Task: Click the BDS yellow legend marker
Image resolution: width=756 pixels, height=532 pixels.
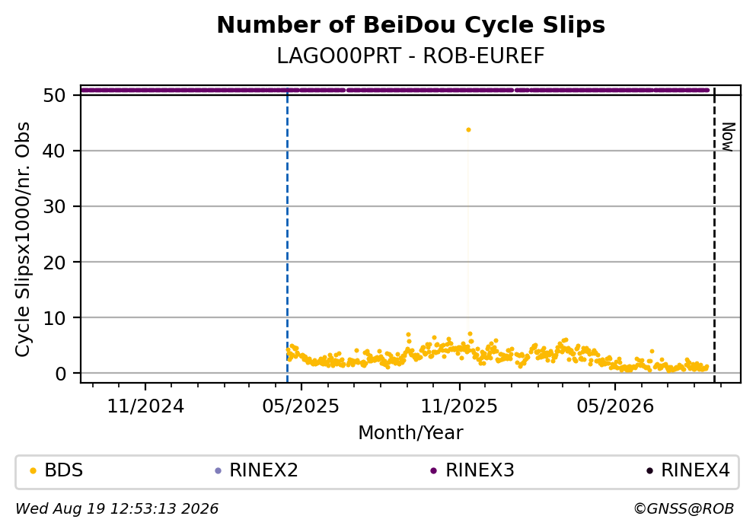Action: point(33,471)
